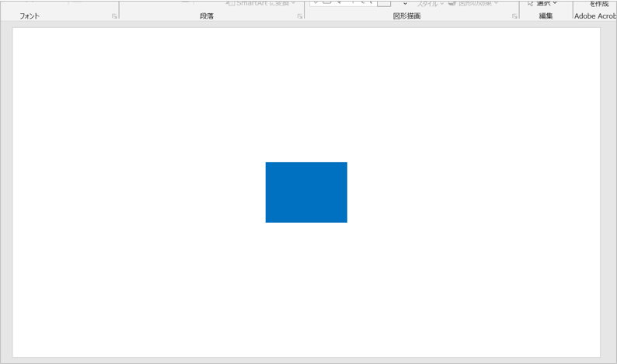Open the 図形描画 dialog launcher

pos(514,16)
